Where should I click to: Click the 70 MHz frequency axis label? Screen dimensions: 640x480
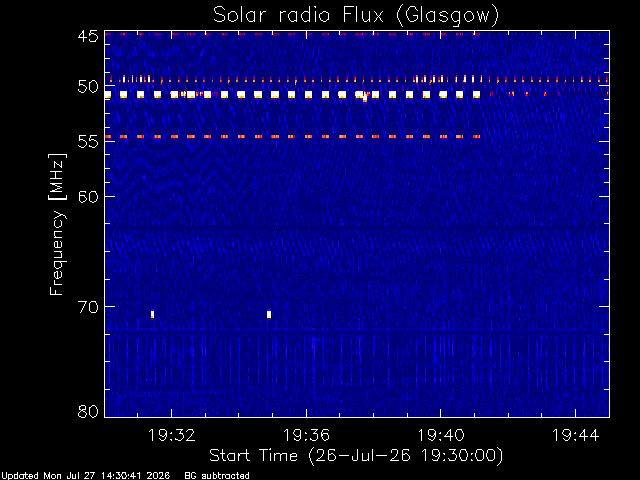[x=88, y=307]
